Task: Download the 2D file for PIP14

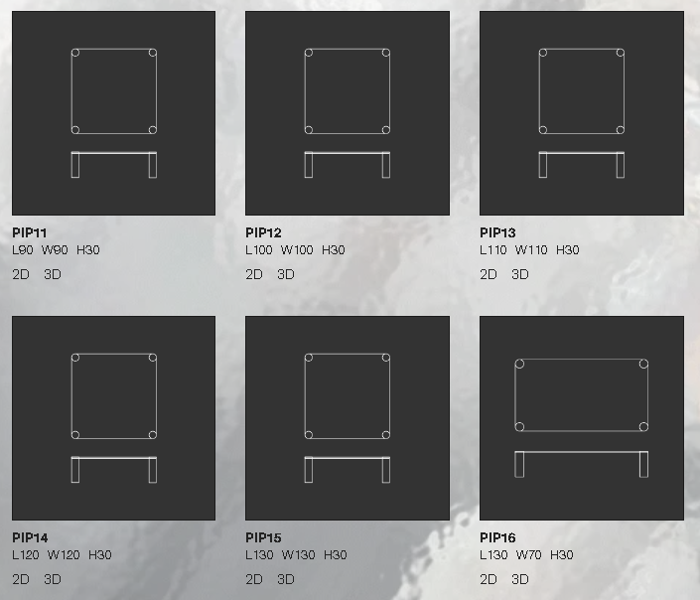Action: pyautogui.click(x=21, y=579)
